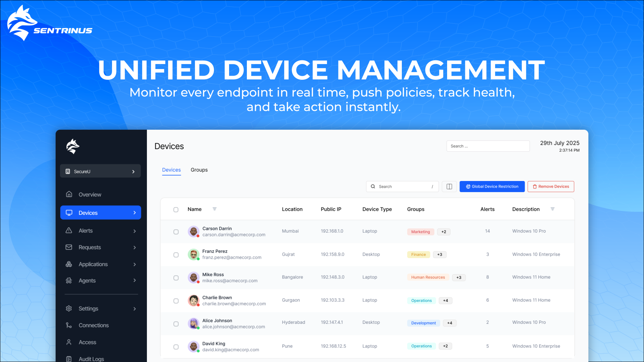Screen dimensions: 644x362
Task: Select the Devices tab
Action: (171, 170)
